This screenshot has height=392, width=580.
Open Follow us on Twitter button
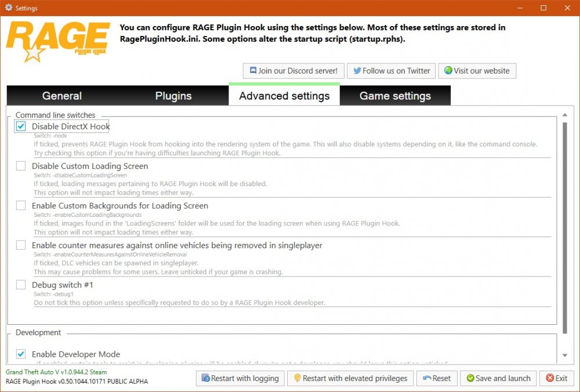(391, 71)
